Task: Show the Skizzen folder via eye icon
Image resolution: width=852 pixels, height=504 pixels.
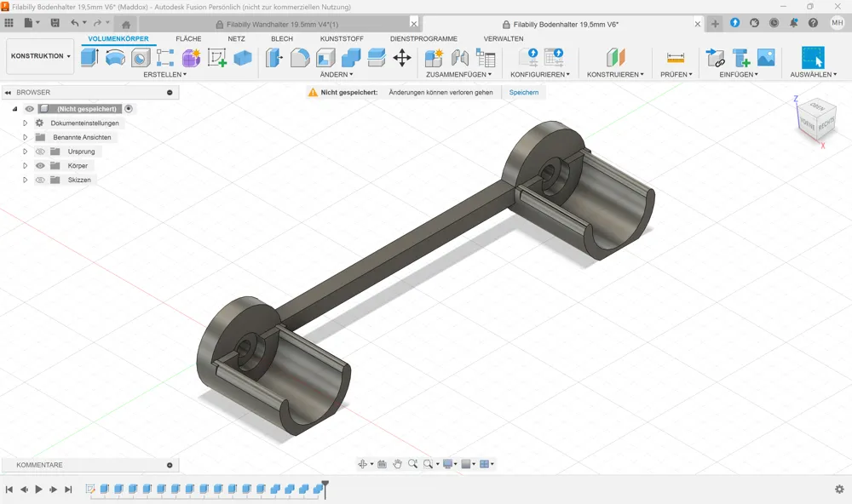Action: (x=40, y=180)
